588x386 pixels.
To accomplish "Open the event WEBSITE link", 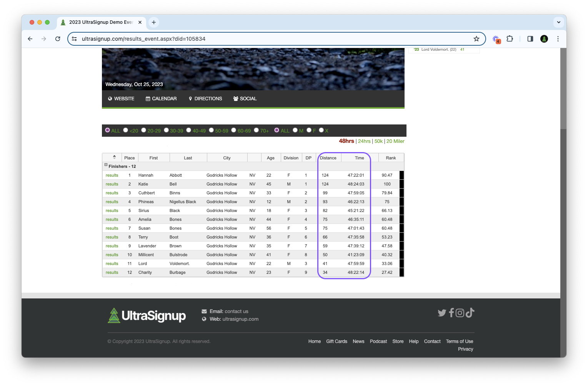I will click(x=121, y=99).
